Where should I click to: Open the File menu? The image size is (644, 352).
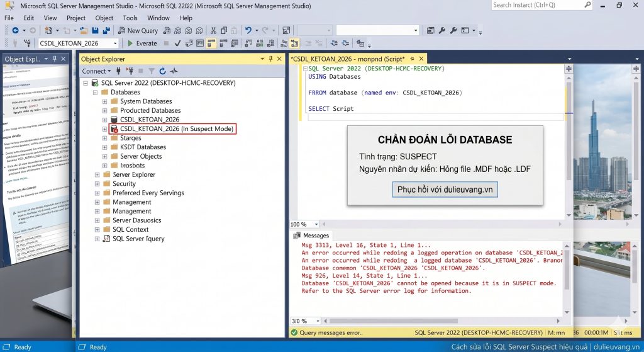9,18
